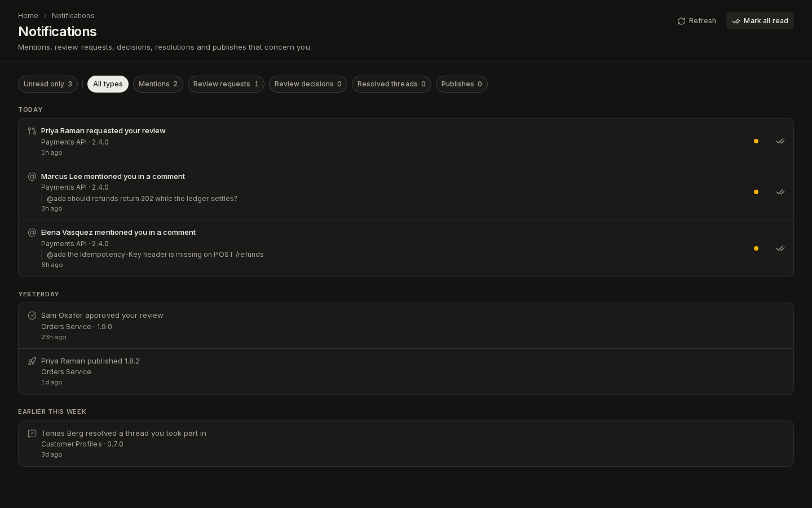Open Tomas Berg resolved a thread notification
812x508 pixels.
[x=406, y=444]
